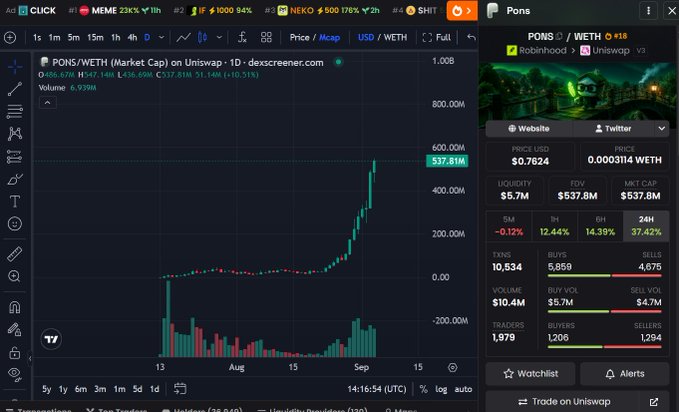
Task: Toggle magnet mode for drawings
Action: tap(15, 307)
